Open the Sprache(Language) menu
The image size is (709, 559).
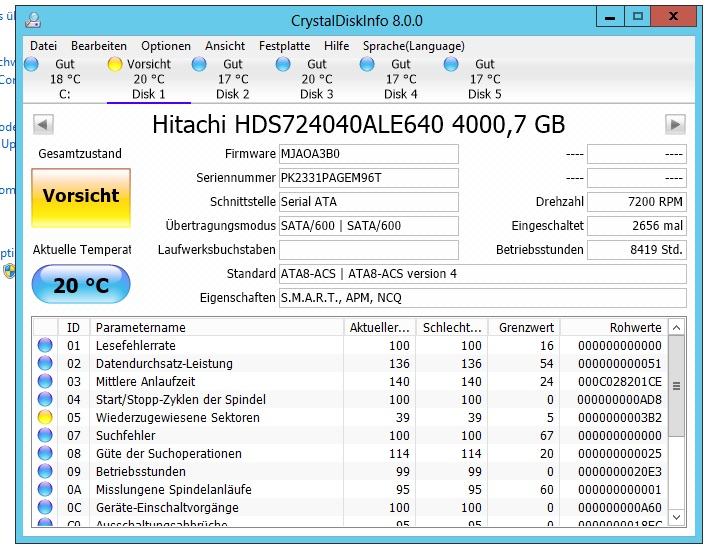[413, 46]
